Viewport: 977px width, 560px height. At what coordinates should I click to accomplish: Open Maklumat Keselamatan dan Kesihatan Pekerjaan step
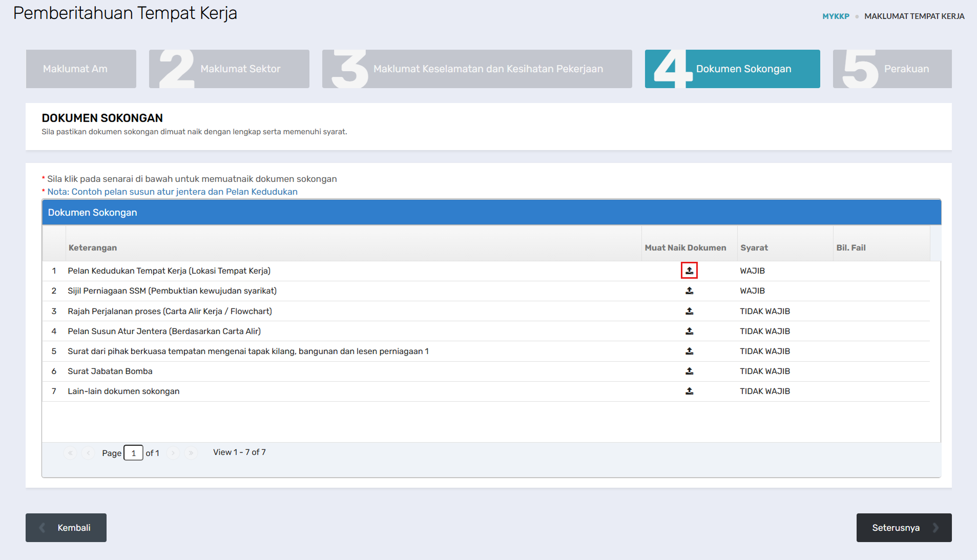click(476, 69)
